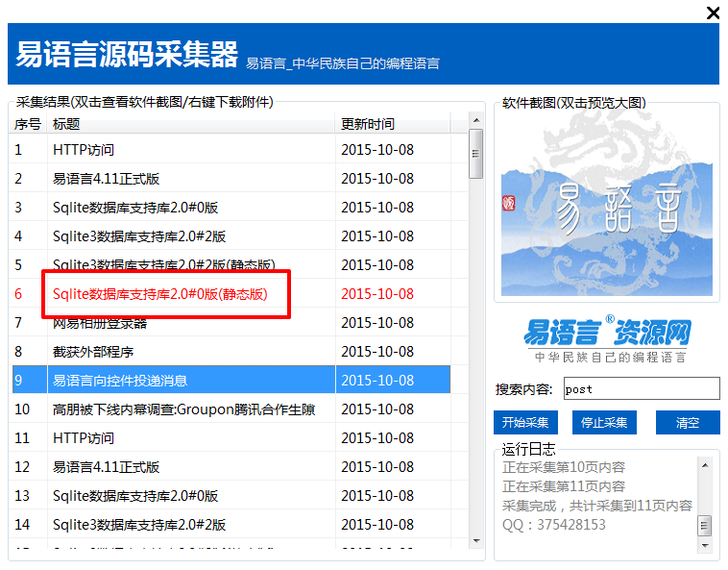Click the 易语言资源网 logo

607,338
